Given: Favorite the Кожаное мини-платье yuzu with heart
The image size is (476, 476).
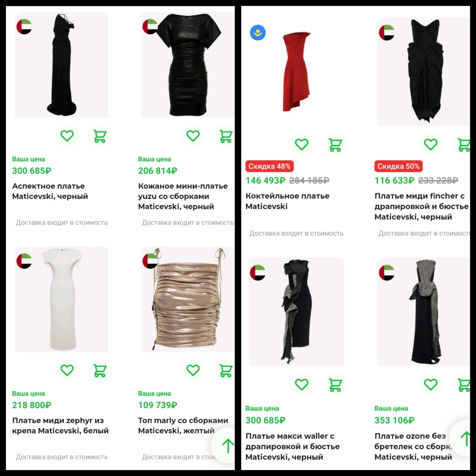Looking at the screenshot, I should tap(193, 136).
